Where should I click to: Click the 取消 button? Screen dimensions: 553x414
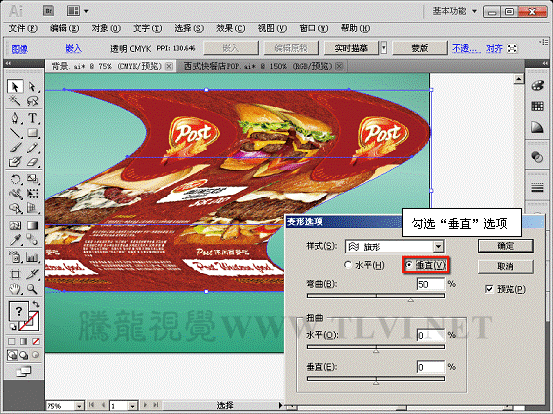pyautogui.click(x=505, y=266)
